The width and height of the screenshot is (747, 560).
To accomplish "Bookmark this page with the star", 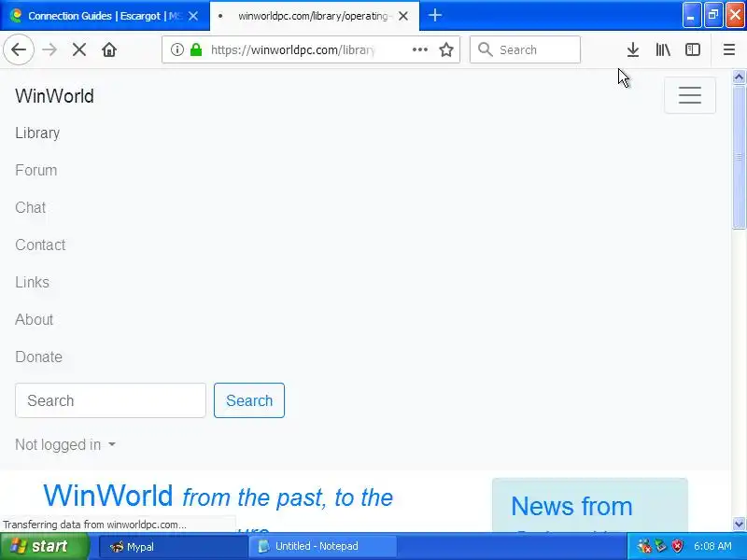I will pos(446,49).
